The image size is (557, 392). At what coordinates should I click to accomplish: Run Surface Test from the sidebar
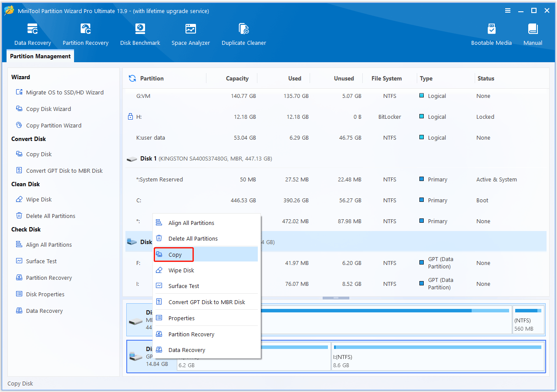(36, 261)
